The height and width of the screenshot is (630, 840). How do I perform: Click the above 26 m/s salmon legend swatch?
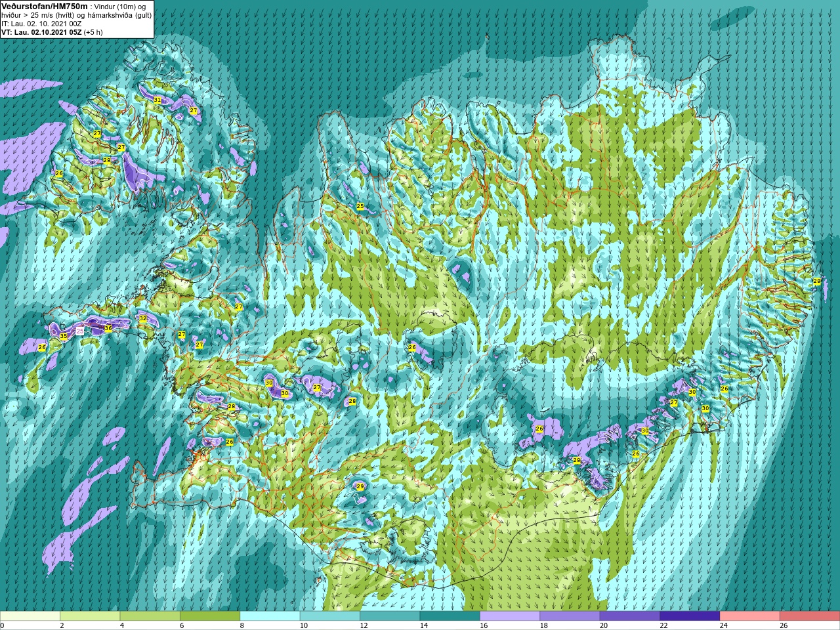click(810, 616)
